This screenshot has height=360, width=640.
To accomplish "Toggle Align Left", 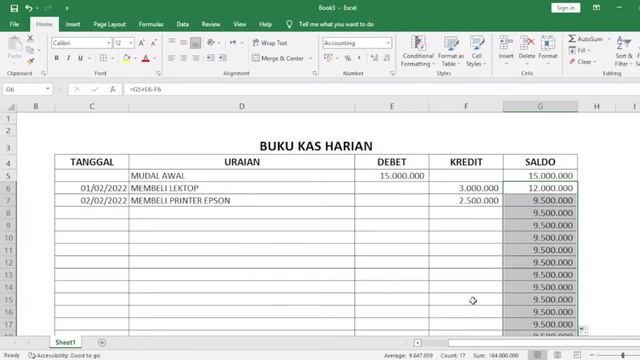I will [172, 58].
